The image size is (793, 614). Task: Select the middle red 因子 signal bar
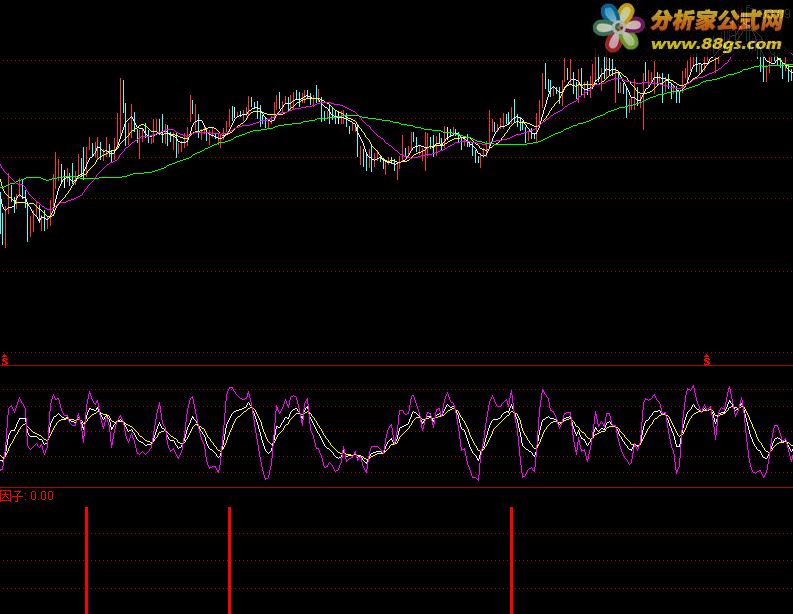230,560
